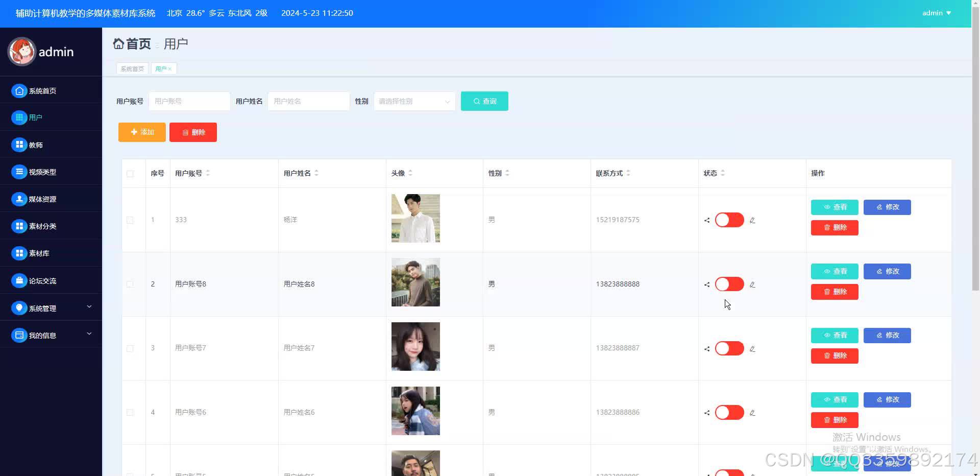
Task: Click share icon in 用户账号7 row
Action: (707, 349)
